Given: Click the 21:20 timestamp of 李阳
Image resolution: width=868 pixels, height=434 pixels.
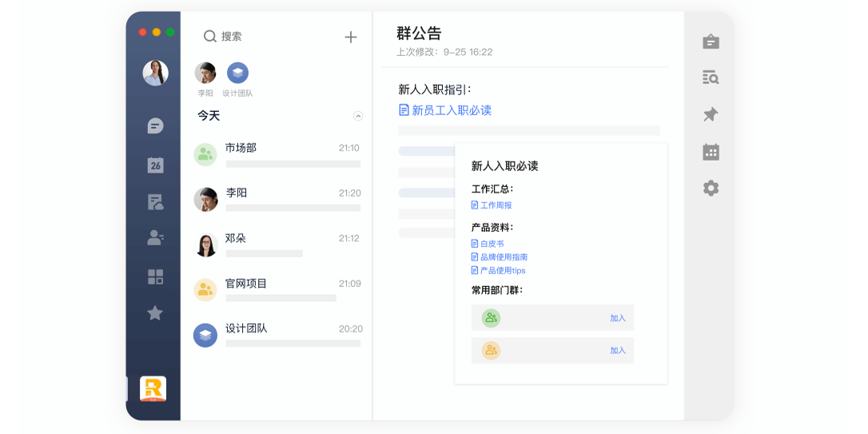Looking at the screenshot, I should click(x=350, y=193).
